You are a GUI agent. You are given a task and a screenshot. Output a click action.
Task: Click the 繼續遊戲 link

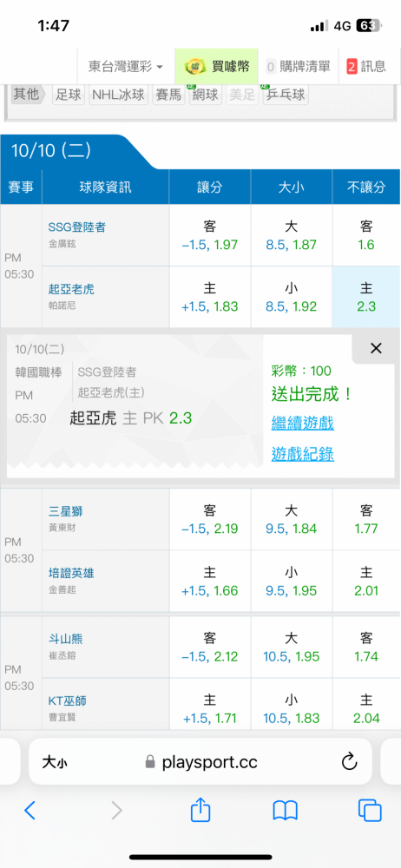[x=302, y=424]
